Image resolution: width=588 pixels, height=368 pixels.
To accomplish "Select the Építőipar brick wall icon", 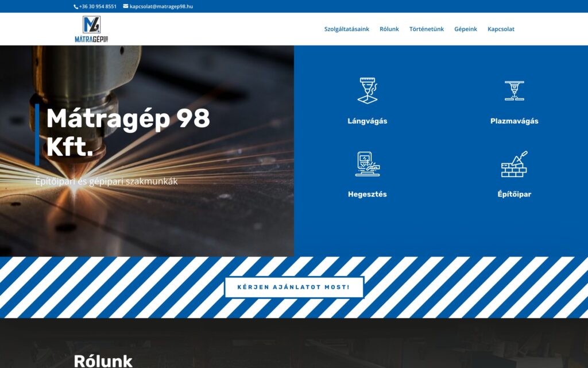I will (514, 164).
